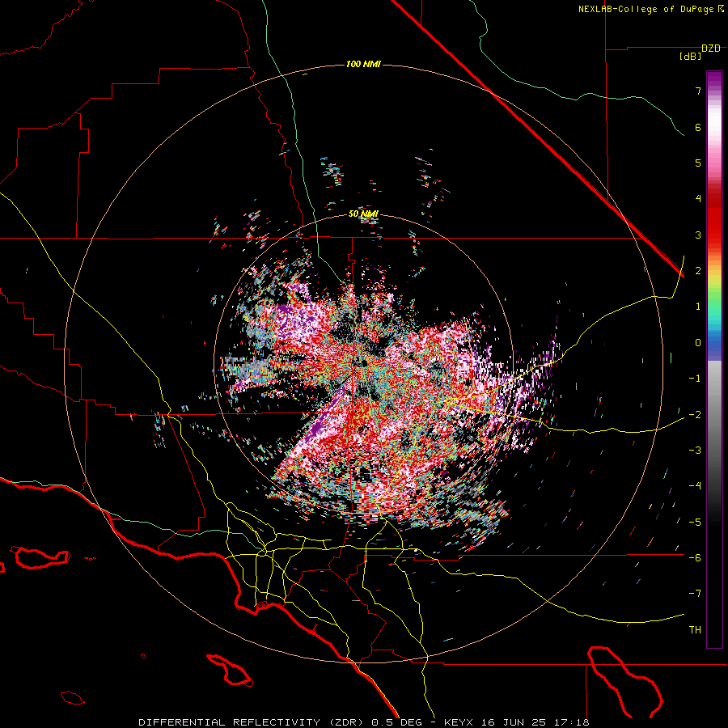Click the [dB] unit label above the scale
This screenshot has width=728, height=728.
(x=690, y=57)
